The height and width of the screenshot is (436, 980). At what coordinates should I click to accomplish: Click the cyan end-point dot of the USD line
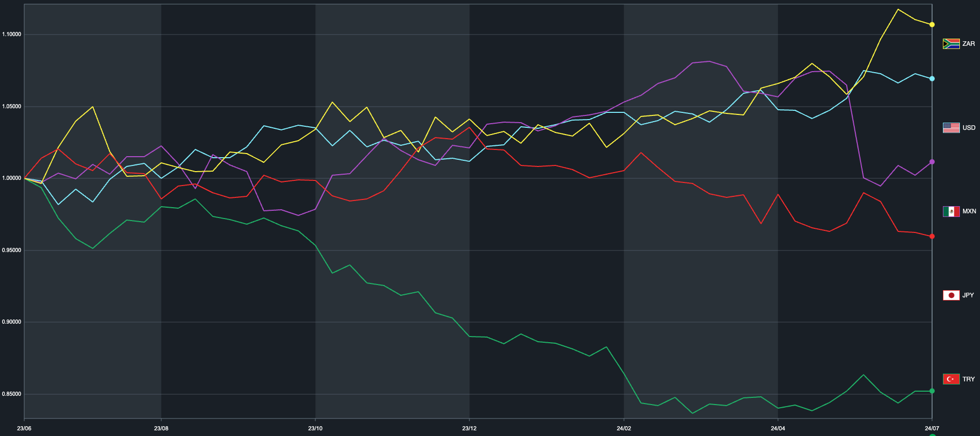coord(932,79)
